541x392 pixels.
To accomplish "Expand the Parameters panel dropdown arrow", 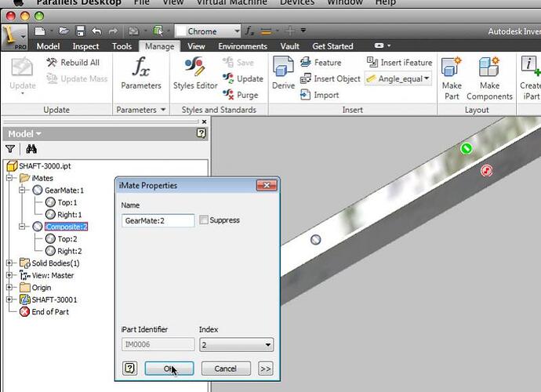I will (163, 110).
